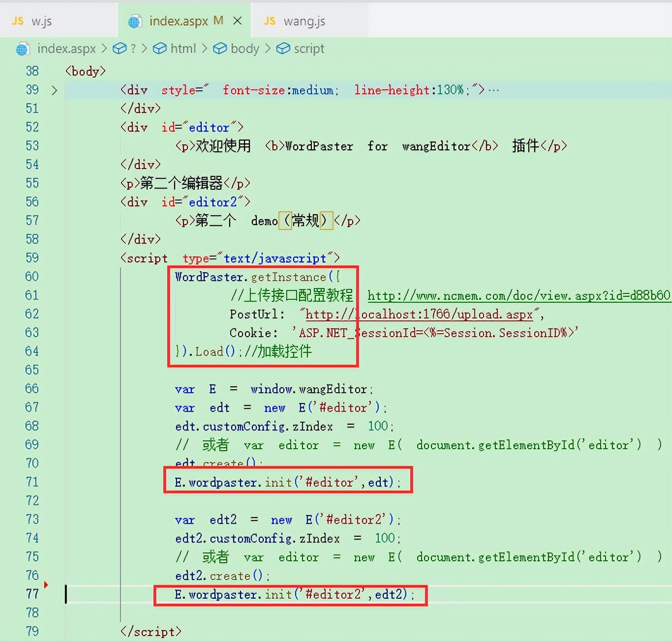Expand the folded code using the line 39 chevron
The width and height of the screenshot is (672, 641).
point(55,90)
